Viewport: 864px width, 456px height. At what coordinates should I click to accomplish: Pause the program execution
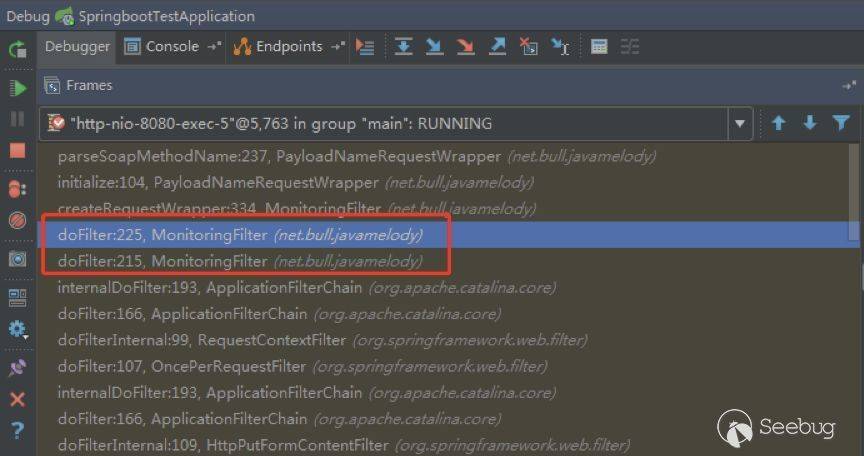17,118
